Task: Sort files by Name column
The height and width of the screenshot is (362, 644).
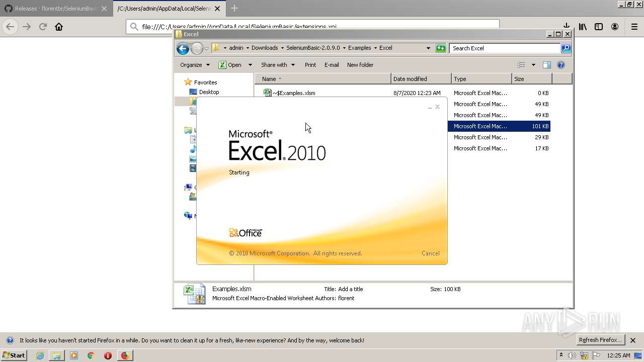Action: (x=323, y=79)
